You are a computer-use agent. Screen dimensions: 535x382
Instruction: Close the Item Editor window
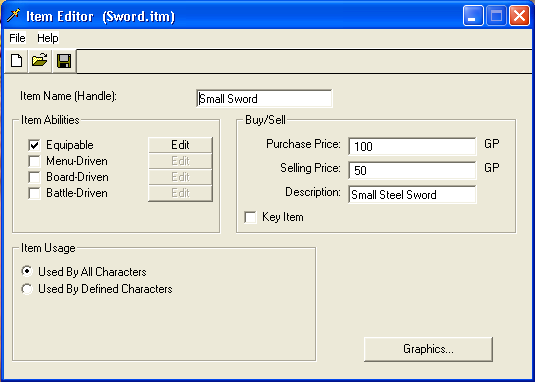click(x=519, y=16)
